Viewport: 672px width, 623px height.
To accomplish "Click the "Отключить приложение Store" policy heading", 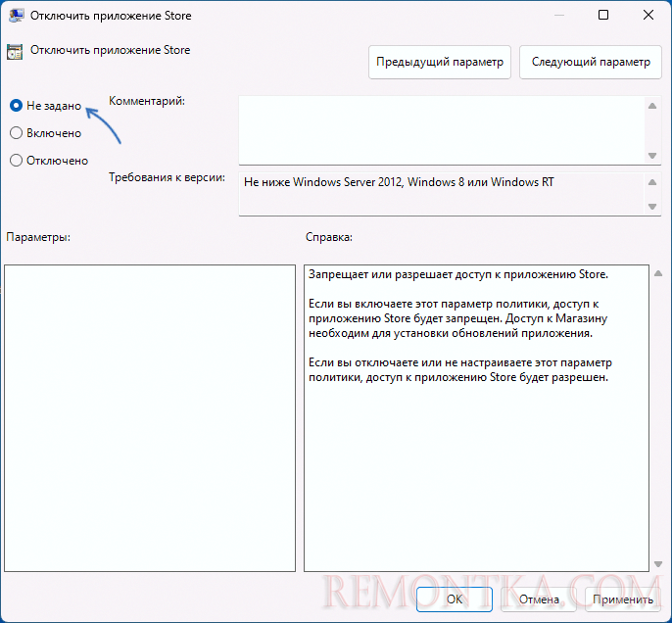I will pos(110,50).
